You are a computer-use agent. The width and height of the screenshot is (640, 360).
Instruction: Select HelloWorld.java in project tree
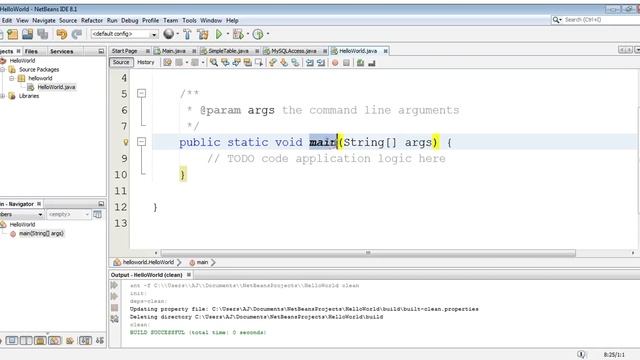coord(56,87)
